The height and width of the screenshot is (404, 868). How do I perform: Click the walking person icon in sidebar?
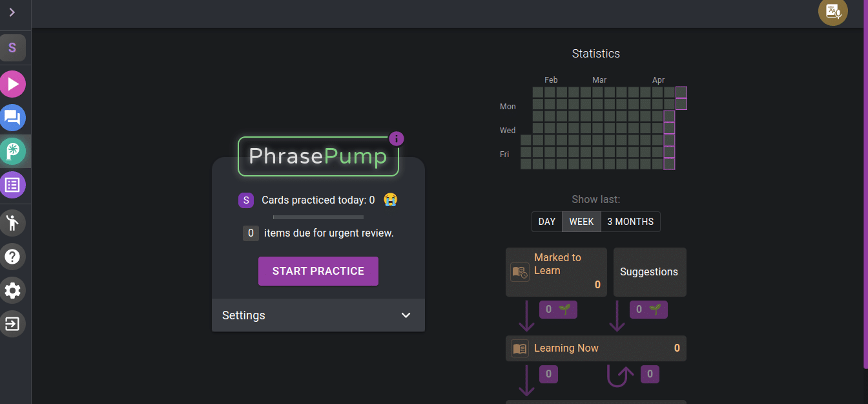click(12, 223)
